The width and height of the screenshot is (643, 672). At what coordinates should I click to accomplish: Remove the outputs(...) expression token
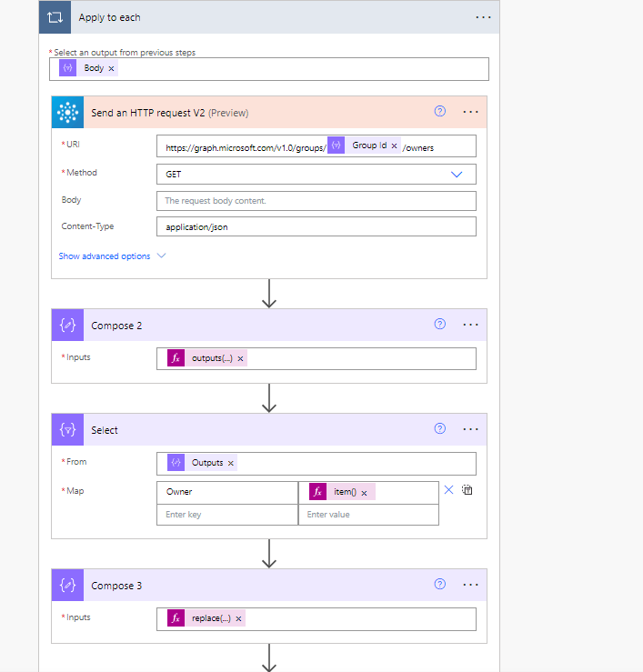click(240, 358)
